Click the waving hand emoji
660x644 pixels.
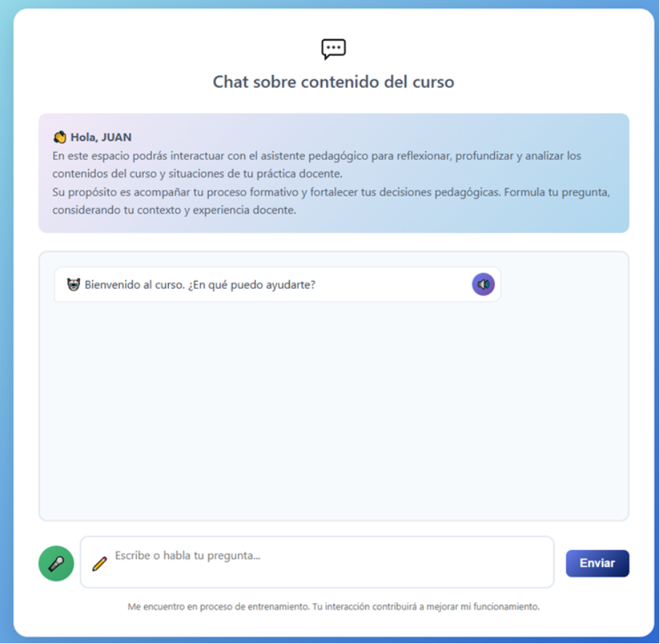60,137
